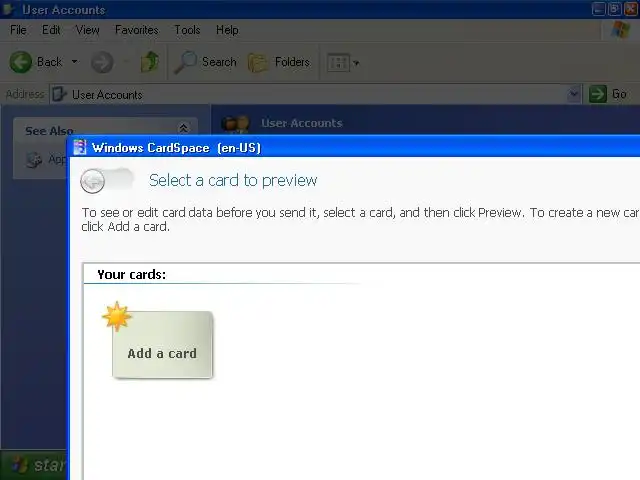This screenshot has height=480, width=640.
Task: Close the User Accounts window
Action: [632, 9]
